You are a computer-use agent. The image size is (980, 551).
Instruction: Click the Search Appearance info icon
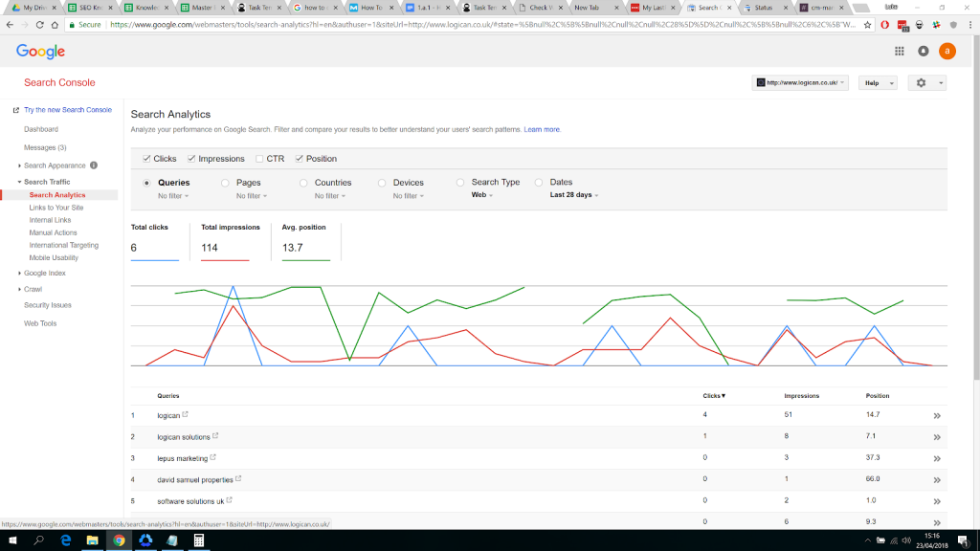94,165
